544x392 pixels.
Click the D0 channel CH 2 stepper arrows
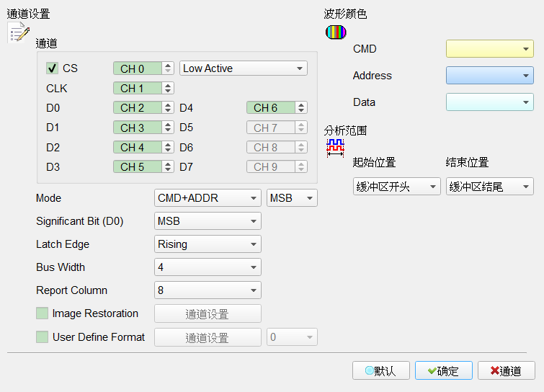click(168, 108)
